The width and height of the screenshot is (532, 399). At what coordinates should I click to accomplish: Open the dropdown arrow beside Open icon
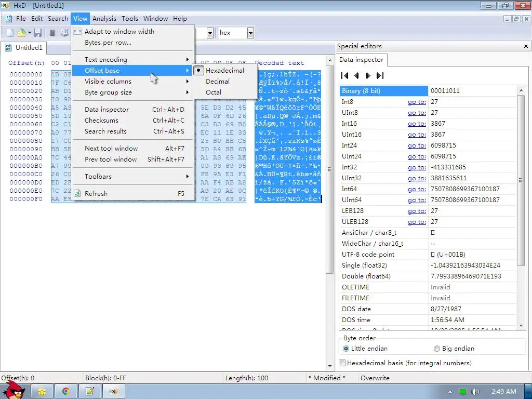pos(30,33)
